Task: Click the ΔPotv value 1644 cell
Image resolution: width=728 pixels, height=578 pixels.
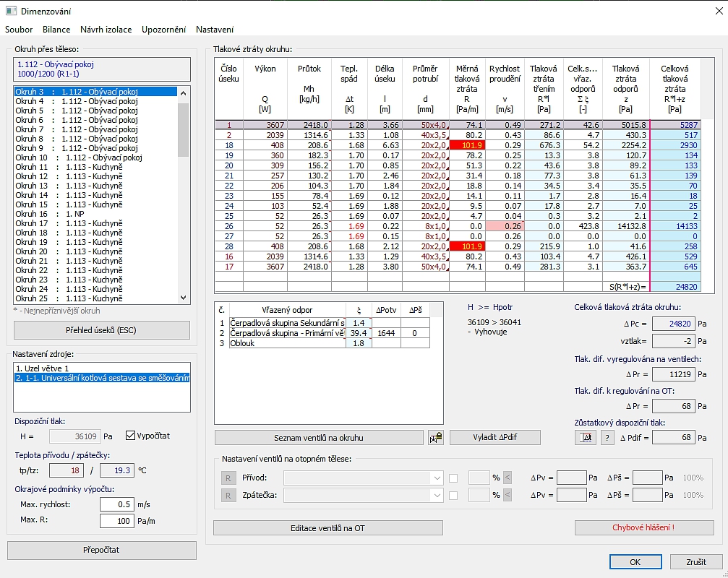Action: tap(386, 333)
